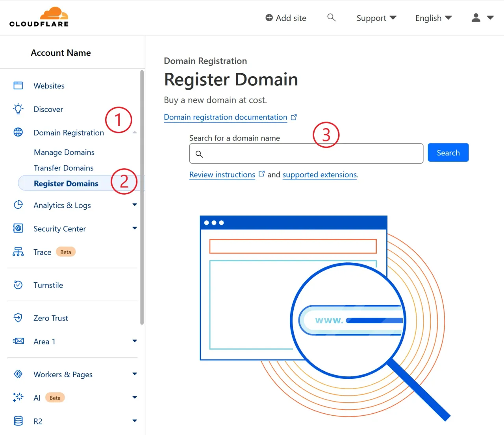504x435 pixels.
Task: Click the 'Search for a domain name' label
Action: (x=235, y=138)
